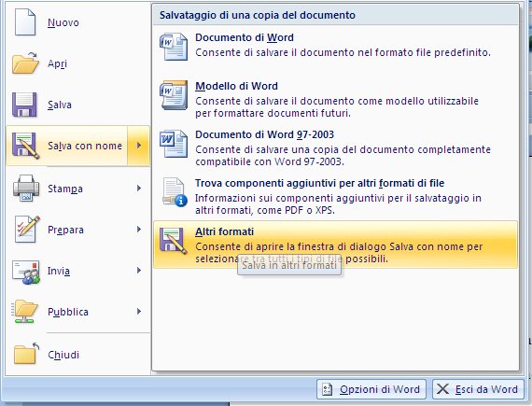Click the floppy disk Salva icon

click(24, 105)
